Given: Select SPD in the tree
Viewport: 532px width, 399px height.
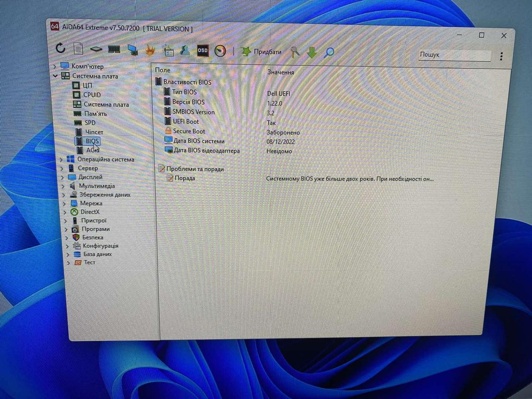Looking at the screenshot, I should [90, 123].
